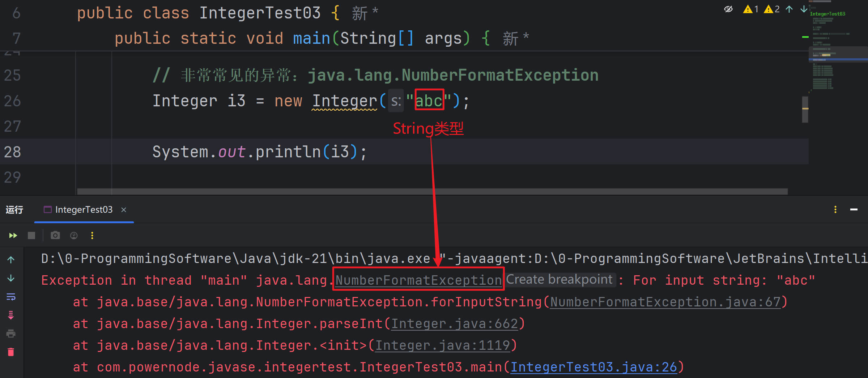This screenshot has width=868, height=378.
Task: Rerun IntegerTest03 with the green arrows
Action: (13, 235)
